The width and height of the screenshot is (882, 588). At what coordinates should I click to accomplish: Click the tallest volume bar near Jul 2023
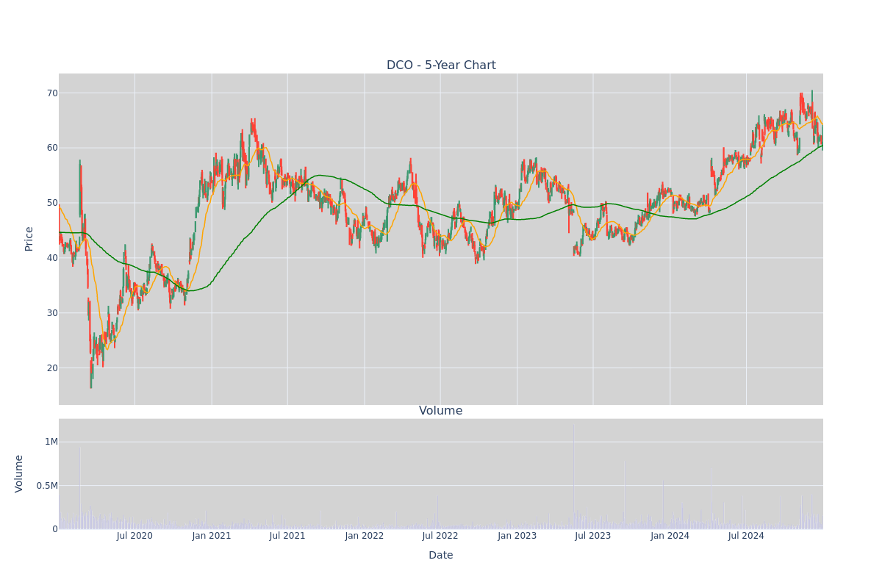[x=573, y=476]
